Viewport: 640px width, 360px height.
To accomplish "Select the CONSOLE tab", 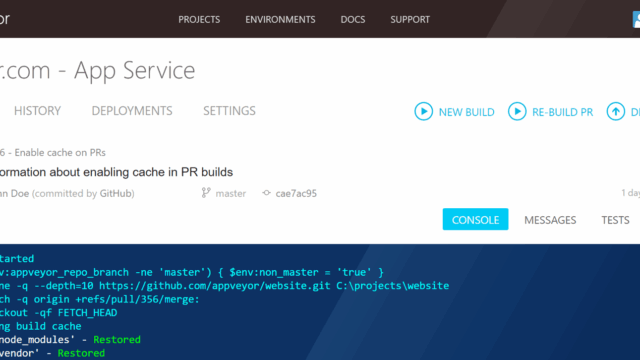I will [x=475, y=219].
